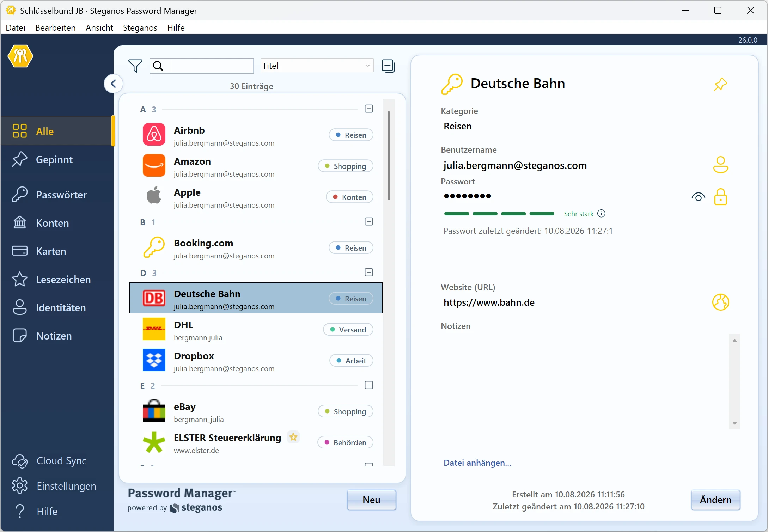Click Reisen tag on Airbnb

coord(351,135)
